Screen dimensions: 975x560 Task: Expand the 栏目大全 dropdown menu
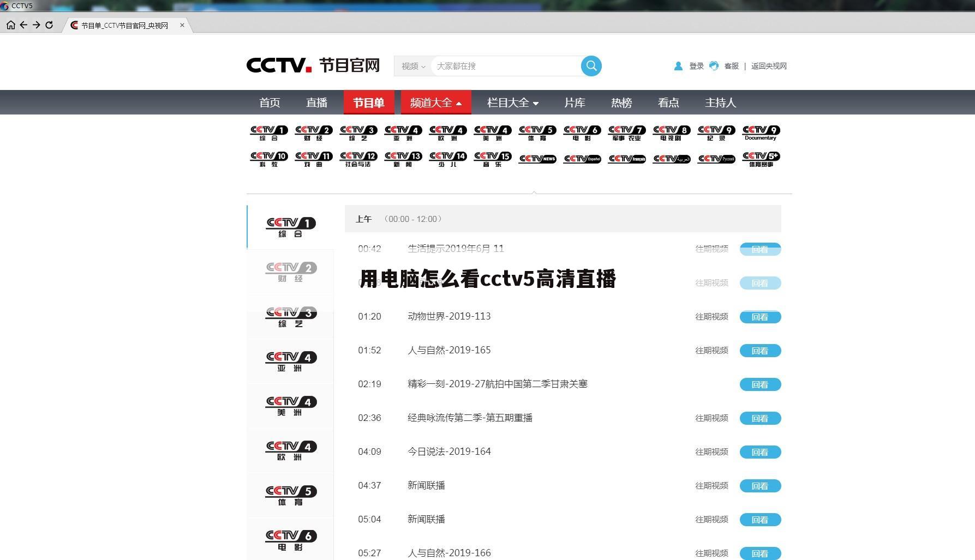coord(513,103)
